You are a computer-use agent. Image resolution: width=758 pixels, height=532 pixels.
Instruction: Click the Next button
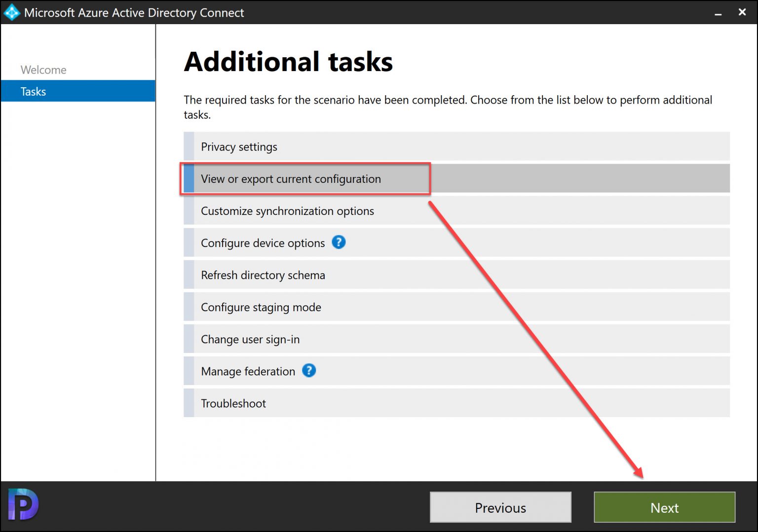pos(664,507)
